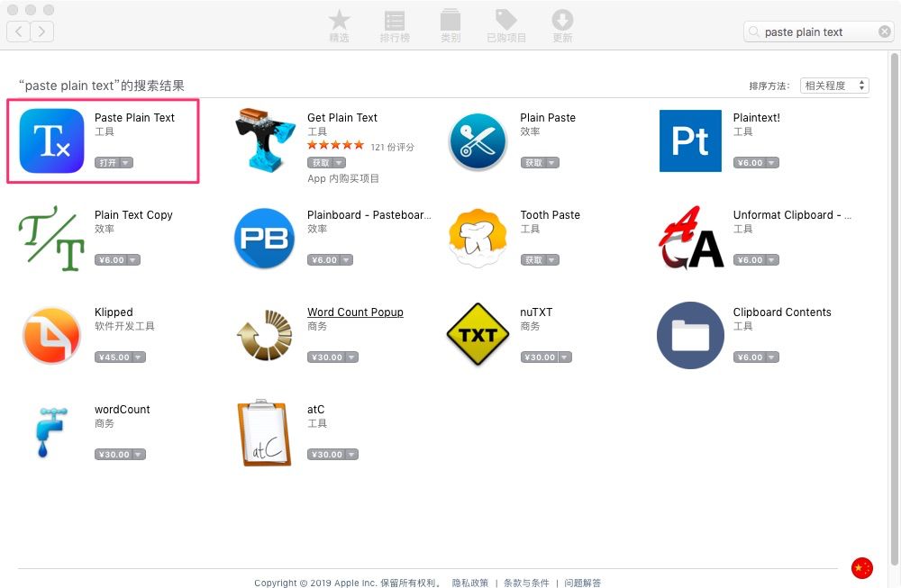Switch to Categories (类别) tab
Viewport: 901px width, 588px height.
click(x=450, y=26)
